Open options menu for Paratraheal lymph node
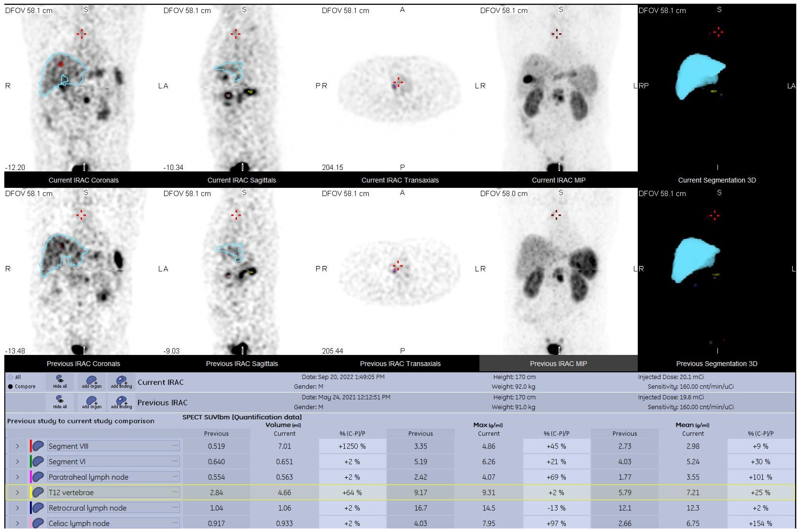 pos(175,477)
